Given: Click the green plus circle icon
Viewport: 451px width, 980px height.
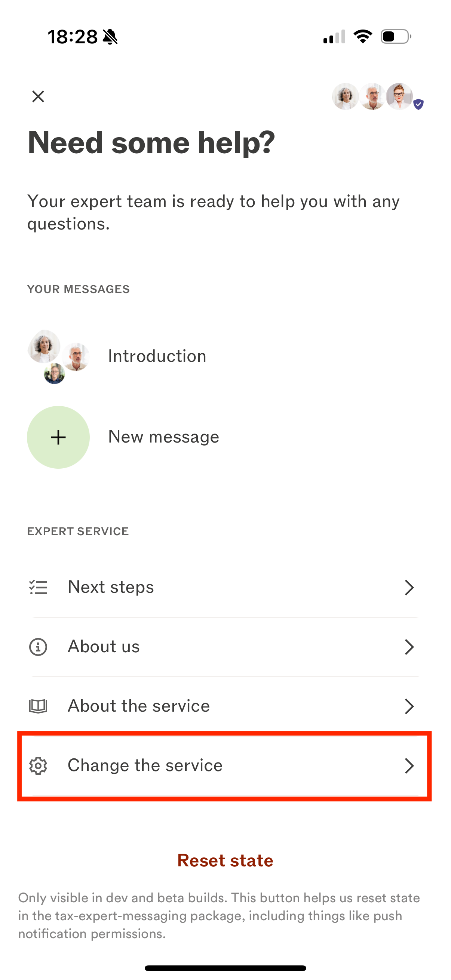Looking at the screenshot, I should (x=58, y=437).
